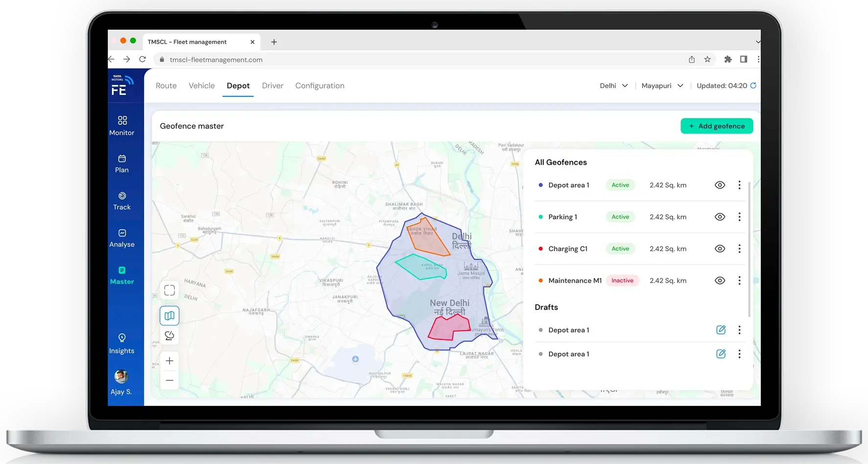868x464 pixels.
Task: Open the Analyse panel
Action: [121, 237]
